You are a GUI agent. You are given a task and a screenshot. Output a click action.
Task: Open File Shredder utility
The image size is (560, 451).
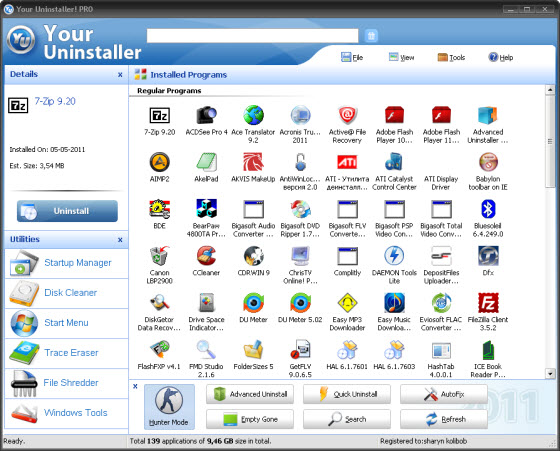click(66, 383)
